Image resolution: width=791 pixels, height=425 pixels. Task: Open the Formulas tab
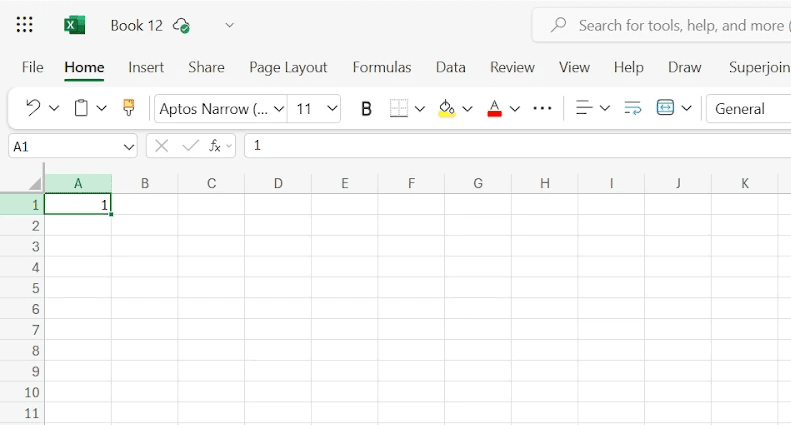click(x=382, y=67)
